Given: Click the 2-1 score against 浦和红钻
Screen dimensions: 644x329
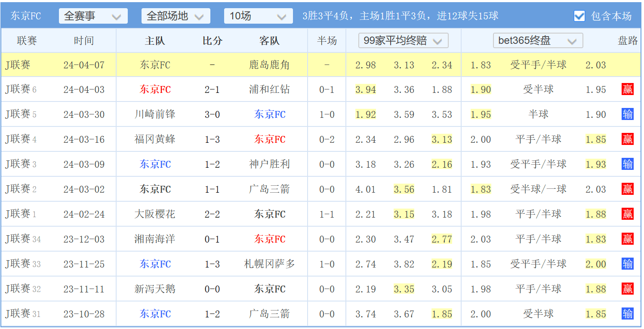Looking at the screenshot, I should [212, 89].
